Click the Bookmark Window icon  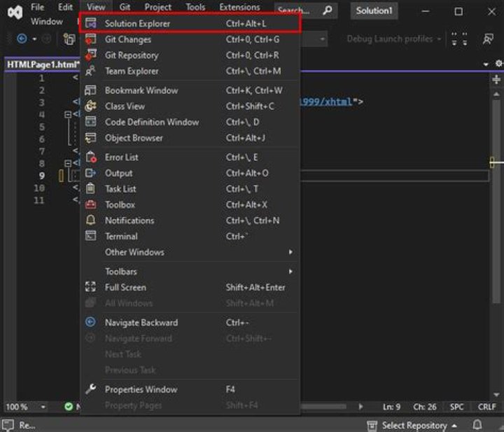90,90
